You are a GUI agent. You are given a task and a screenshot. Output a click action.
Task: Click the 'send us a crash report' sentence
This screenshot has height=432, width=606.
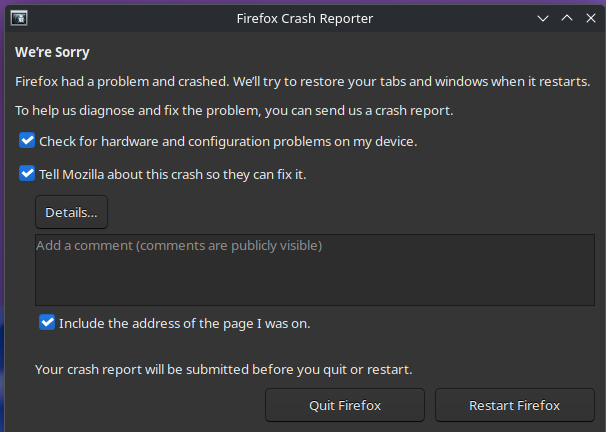point(234,111)
